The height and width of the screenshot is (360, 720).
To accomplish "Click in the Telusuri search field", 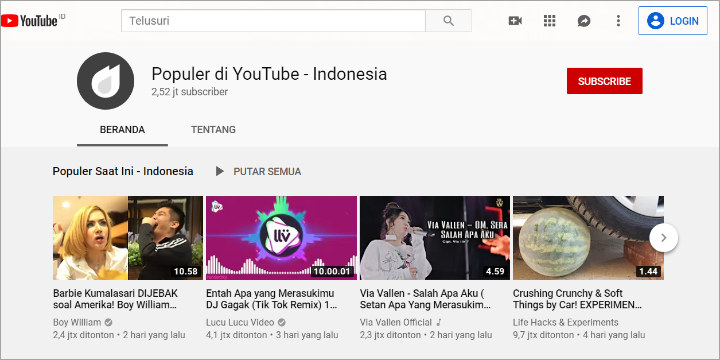I will (273, 21).
